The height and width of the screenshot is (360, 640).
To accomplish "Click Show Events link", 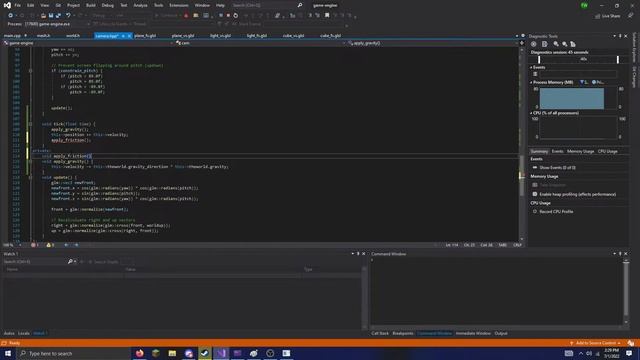I will pos(558,168).
